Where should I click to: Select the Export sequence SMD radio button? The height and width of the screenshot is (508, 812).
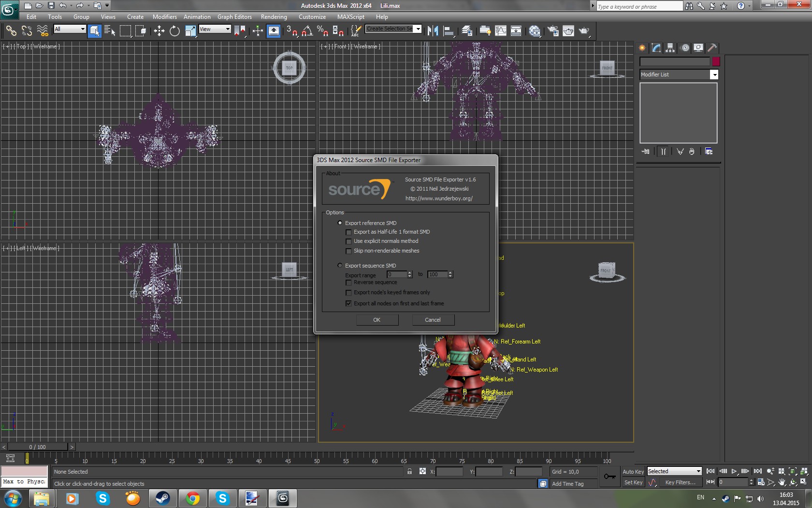(340, 265)
